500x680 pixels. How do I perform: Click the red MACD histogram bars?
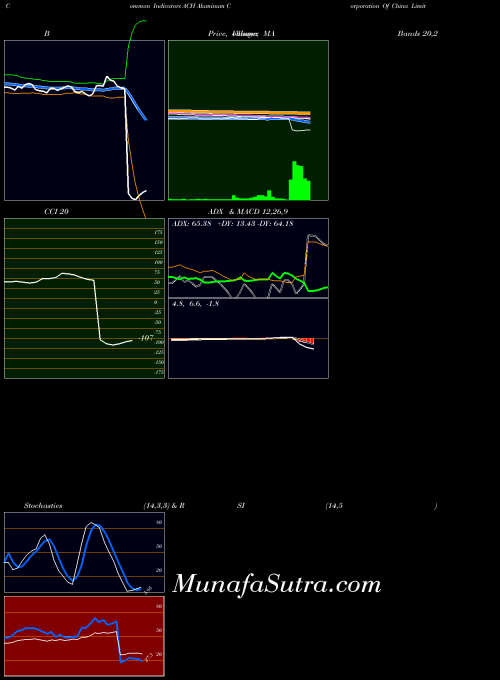305,341
